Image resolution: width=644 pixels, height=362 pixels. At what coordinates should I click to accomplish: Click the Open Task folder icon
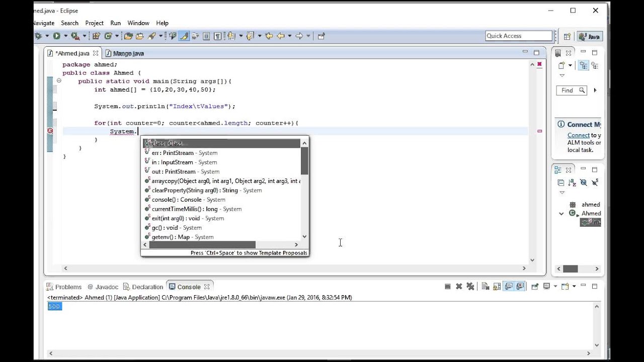139,36
